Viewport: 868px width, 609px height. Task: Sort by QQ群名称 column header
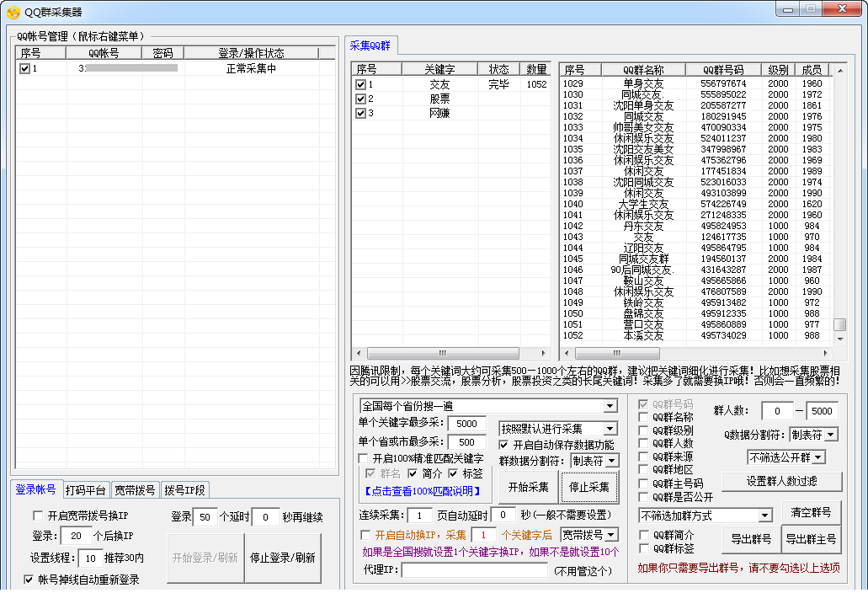643,70
